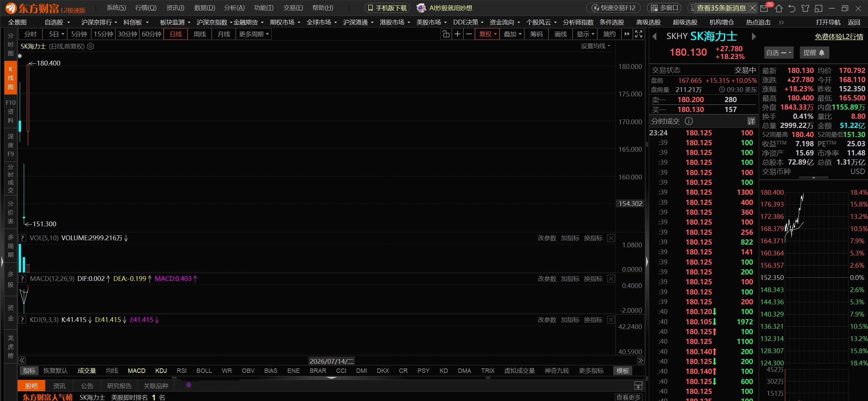
Task: Toggle the 筹码 chip distribution panel
Action: pyautogui.click(x=536, y=34)
